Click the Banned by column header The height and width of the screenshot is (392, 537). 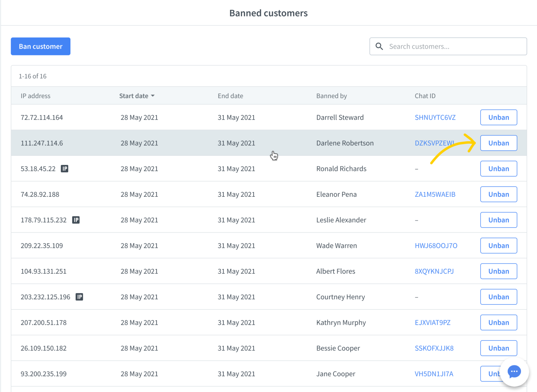[x=331, y=96]
